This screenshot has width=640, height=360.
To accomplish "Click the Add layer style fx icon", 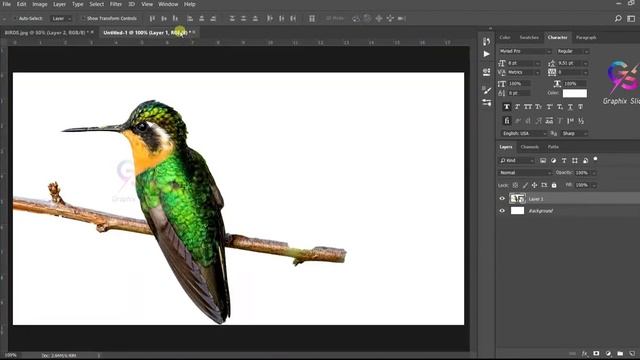I will coord(584,353).
